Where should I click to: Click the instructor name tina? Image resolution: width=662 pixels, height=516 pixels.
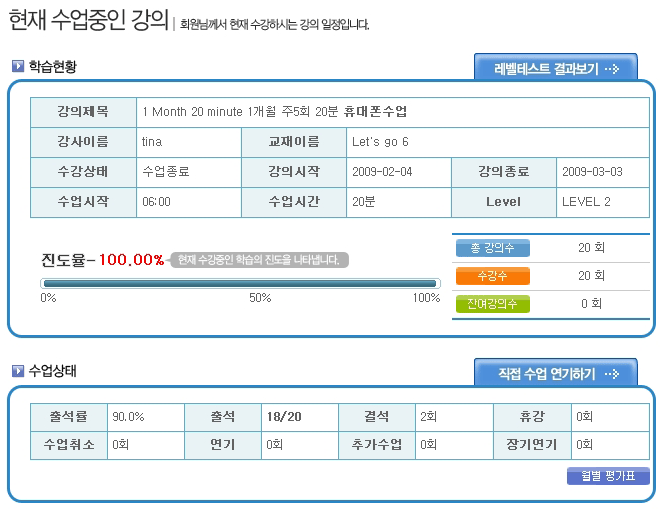153,142
